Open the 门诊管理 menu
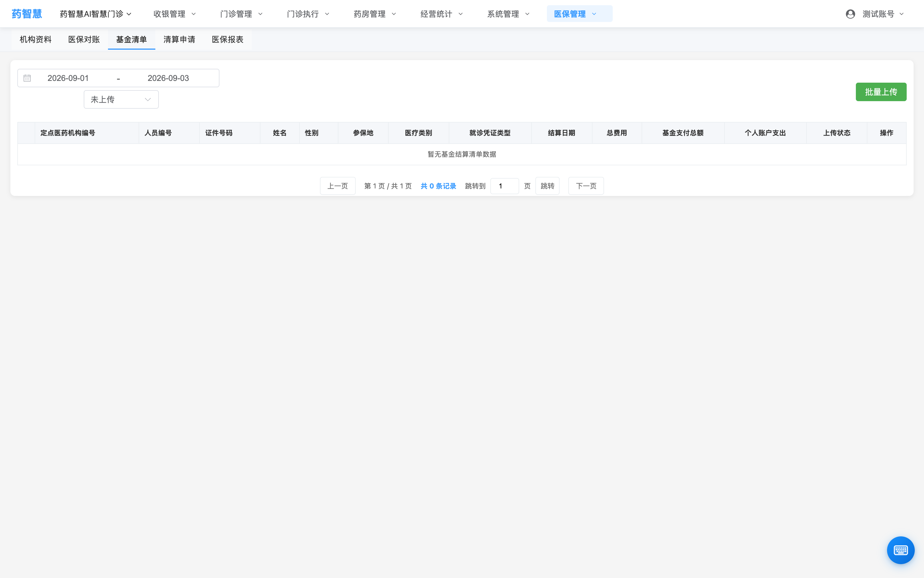Viewport: 924px width, 578px height. pyautogui.click(x=241, y=14)
